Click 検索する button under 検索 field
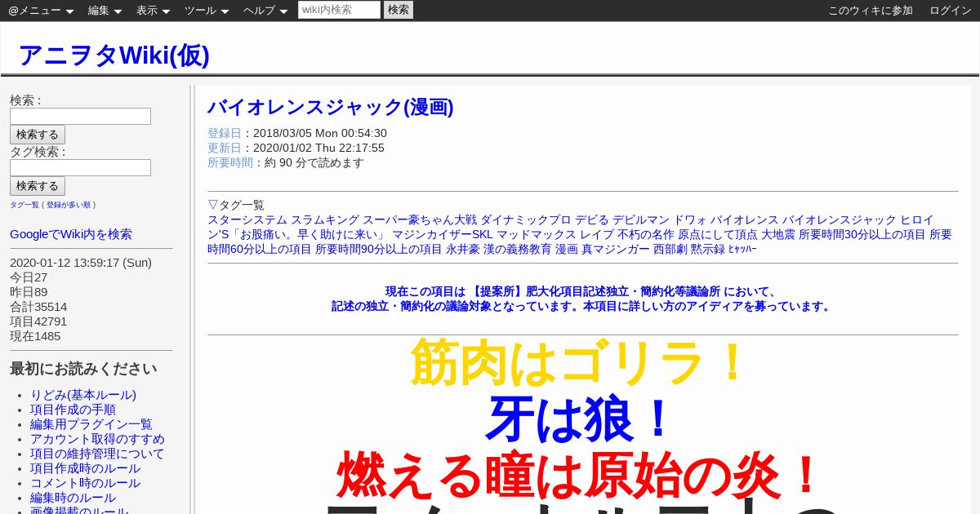980x514 pixels. pos(38,135)
